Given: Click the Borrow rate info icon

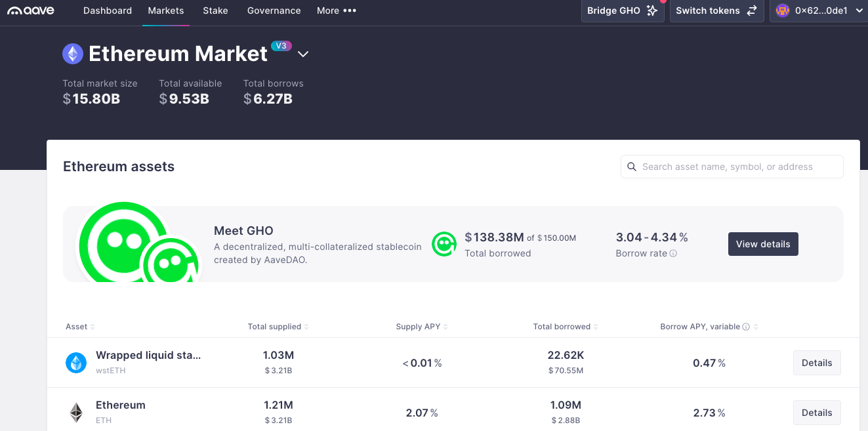Looking at the screenshot, I should (x=673, y=253).
